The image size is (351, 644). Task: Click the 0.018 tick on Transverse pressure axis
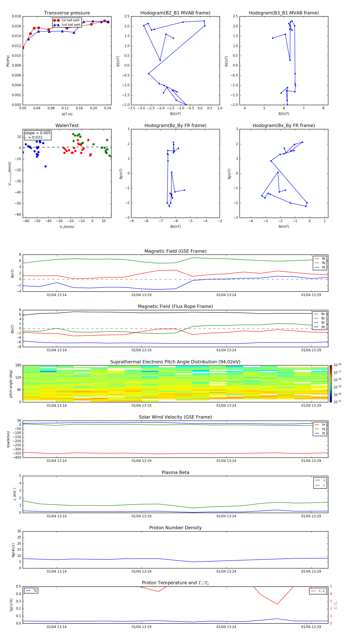click(17, 17)
